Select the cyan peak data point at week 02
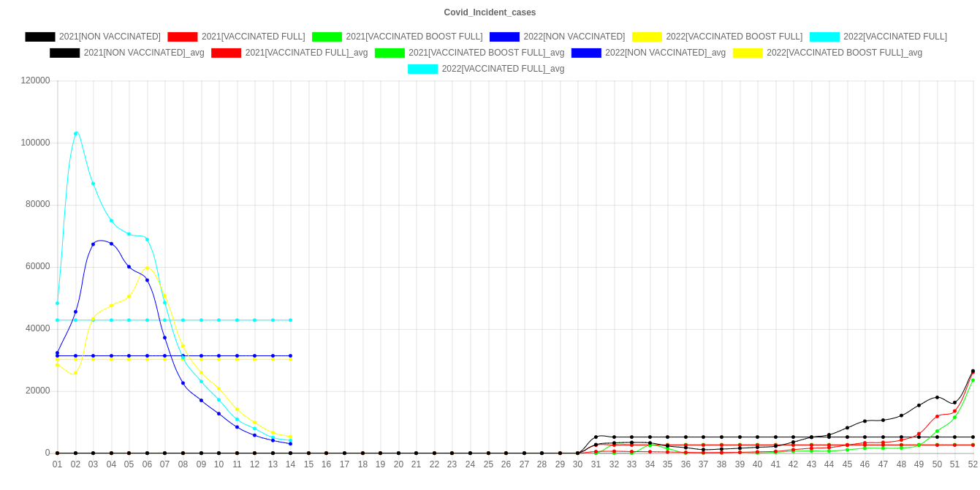 click(x=75, y=133)
